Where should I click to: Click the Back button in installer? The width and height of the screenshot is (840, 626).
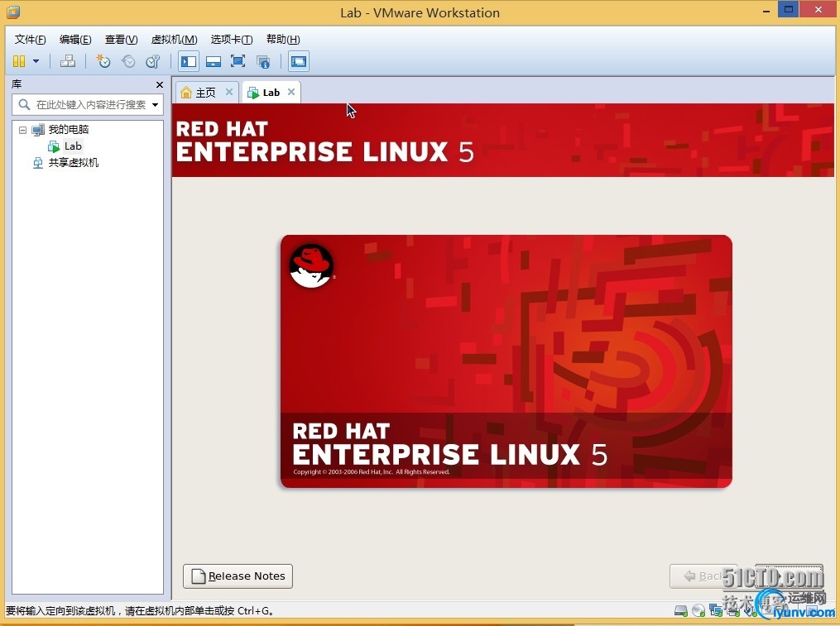point(703,576)
